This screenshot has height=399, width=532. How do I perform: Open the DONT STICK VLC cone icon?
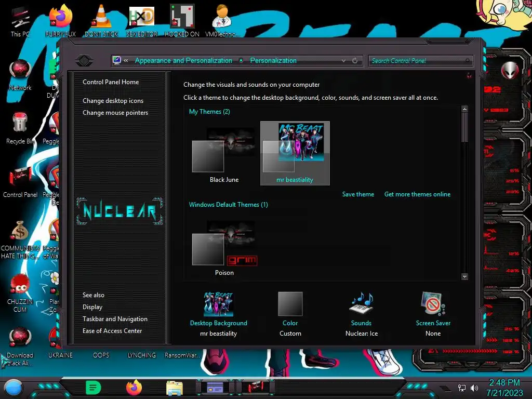tap(101, 21)
